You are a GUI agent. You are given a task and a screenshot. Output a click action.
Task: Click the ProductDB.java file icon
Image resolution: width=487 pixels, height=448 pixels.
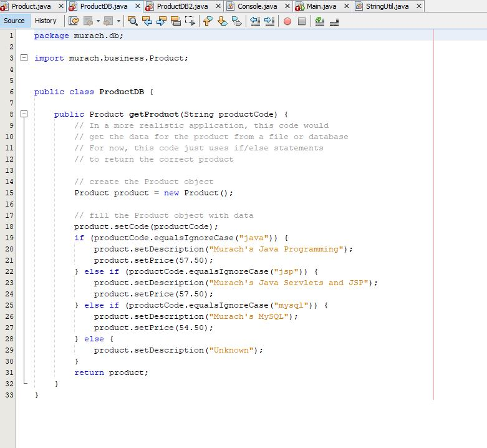(x=73, y=6)
